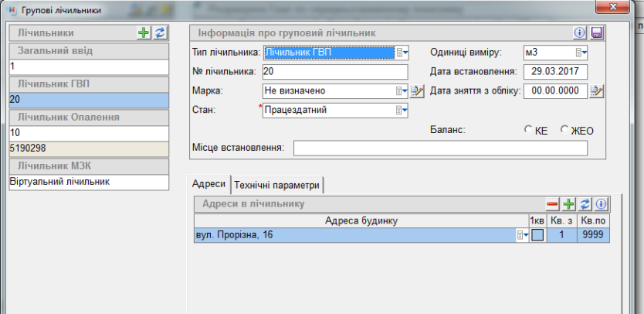Toggle the 1кв checkbox for Прорізна 16
Screen dimensions: 644x314
pos(537,235)
